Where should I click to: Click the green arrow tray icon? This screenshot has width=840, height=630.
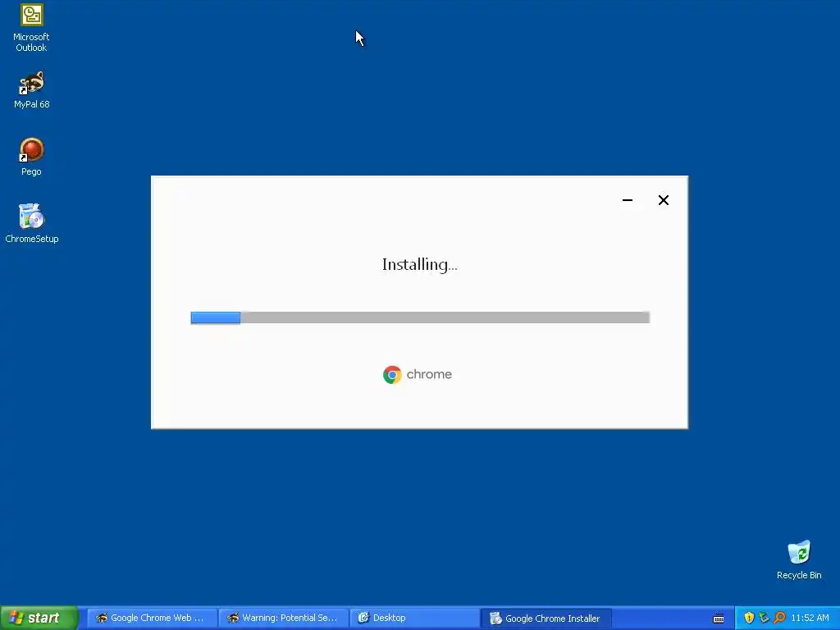tap(764, 618)
